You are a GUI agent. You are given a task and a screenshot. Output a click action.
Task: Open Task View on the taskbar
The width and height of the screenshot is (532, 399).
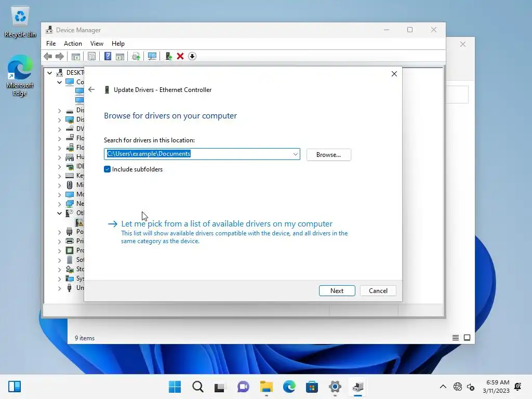[x=220, y=387]
